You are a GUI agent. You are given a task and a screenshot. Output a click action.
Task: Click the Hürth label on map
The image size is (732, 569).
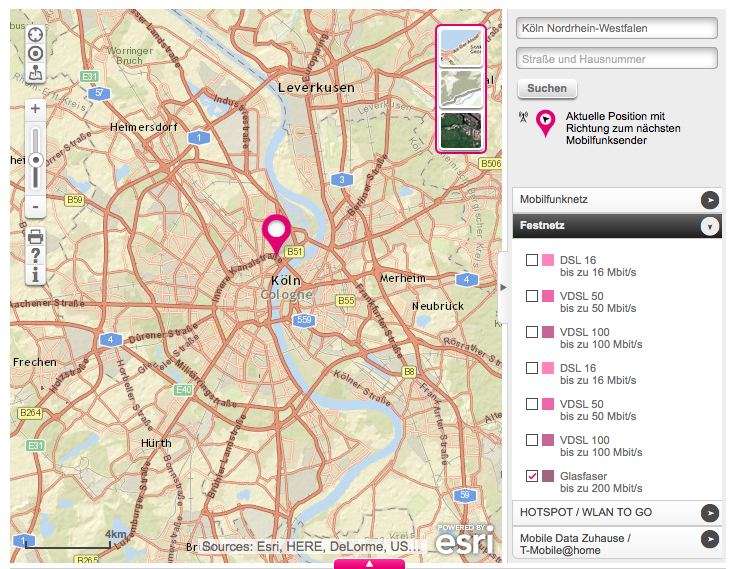click(x=156, y=443)
